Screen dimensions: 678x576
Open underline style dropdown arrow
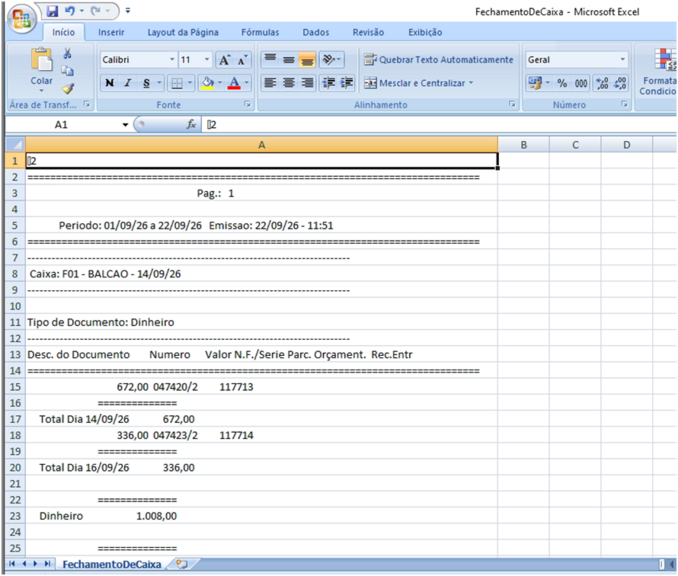coord(160,83)
